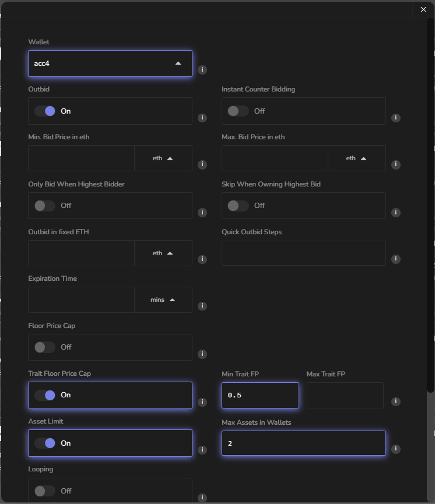Turn off the Outbid toggle
Viewport: 435px width, 504px height.
(x=45, y=111)
